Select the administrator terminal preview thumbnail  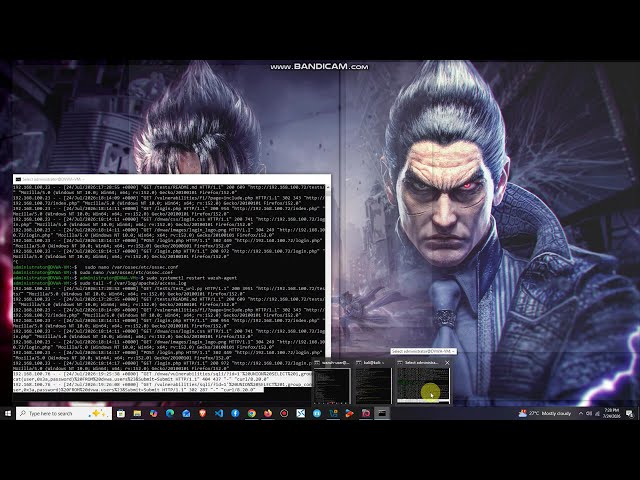(x=423, y=386)
